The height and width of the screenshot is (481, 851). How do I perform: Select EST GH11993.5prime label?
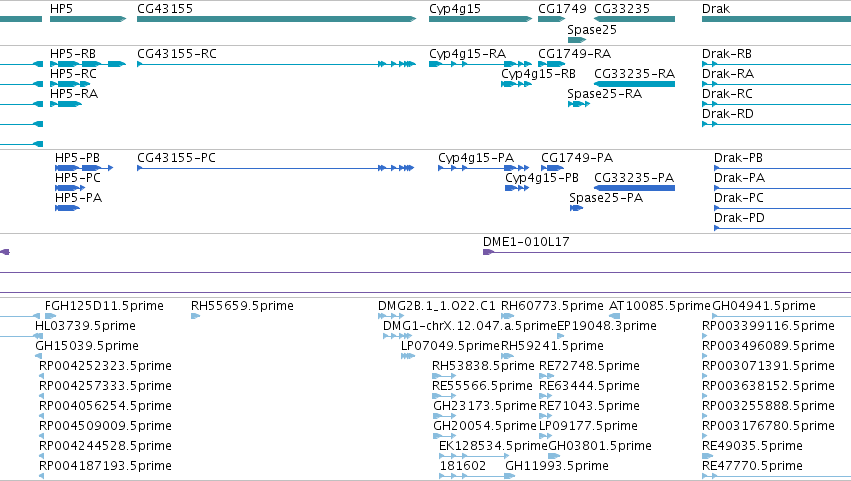(557, 467)
